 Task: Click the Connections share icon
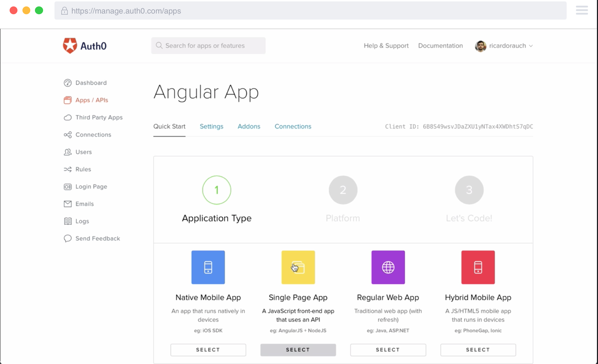(x=68, y=135)
